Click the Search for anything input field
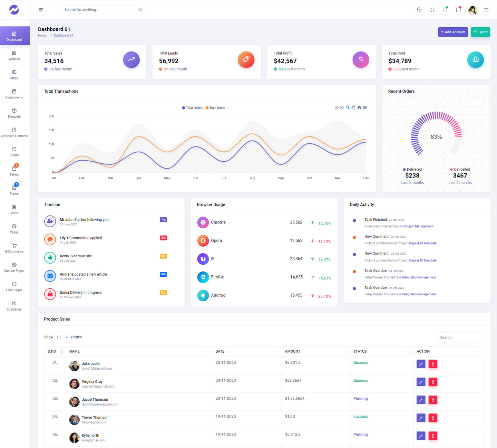Viewport: 497px width, 448px height. 100,10
